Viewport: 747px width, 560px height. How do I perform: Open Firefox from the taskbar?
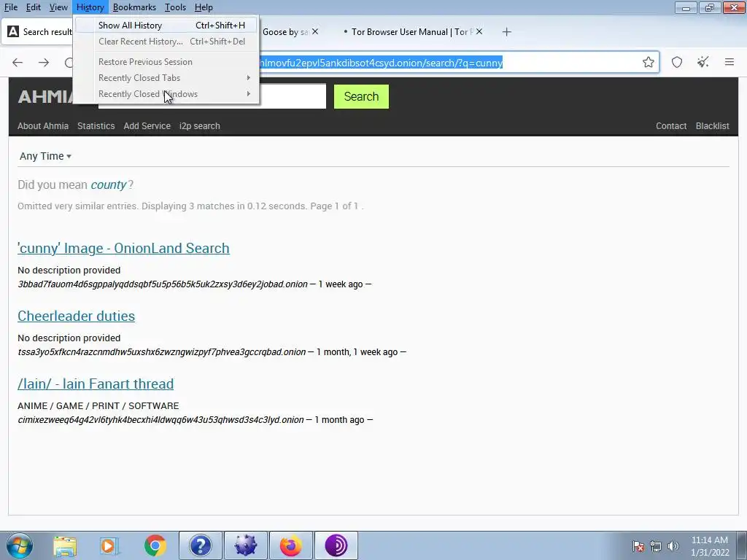point(291,545)
